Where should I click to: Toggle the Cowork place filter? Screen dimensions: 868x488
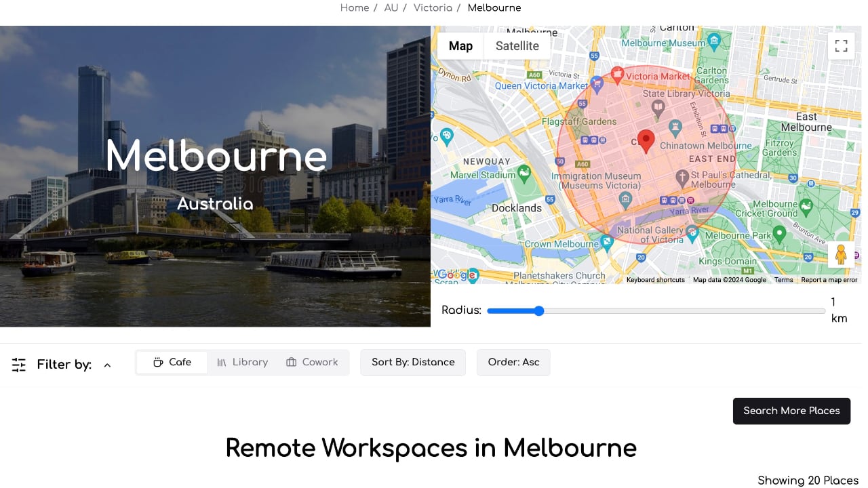312,363
